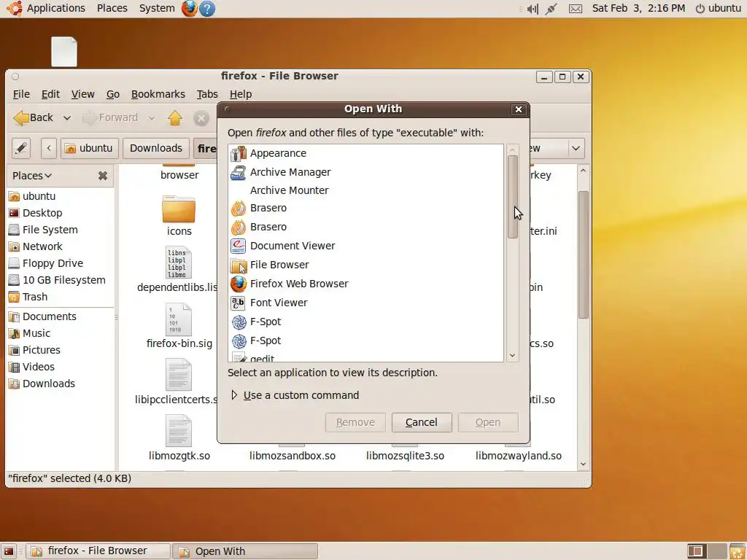This screenshot has height=560, width=747.
Task: Open the Tabs menu
Action: click(207, 94)
